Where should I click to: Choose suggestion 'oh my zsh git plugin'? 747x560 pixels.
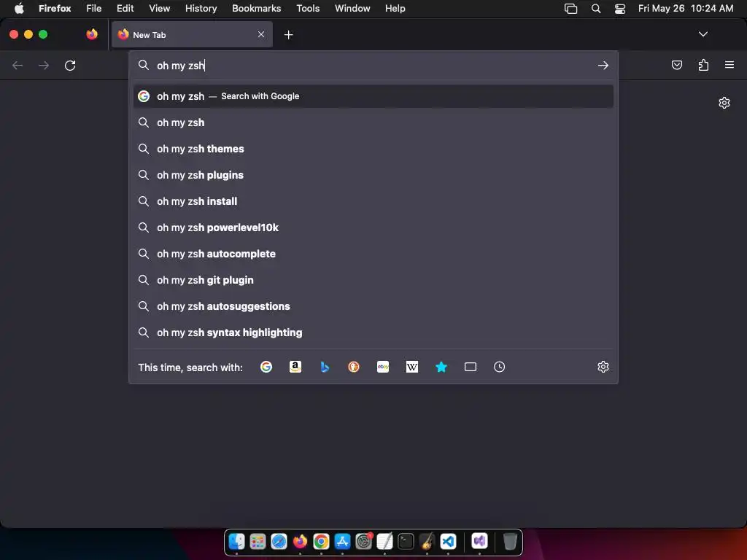pos(373,279)
